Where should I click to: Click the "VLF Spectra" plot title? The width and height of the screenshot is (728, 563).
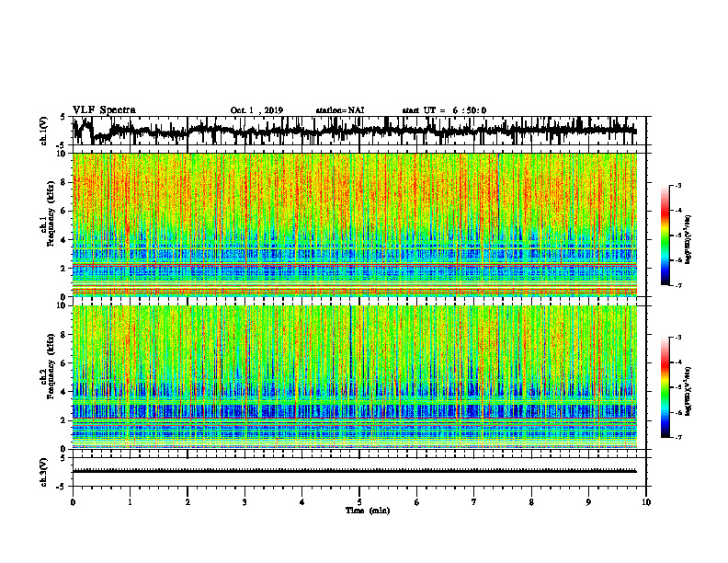(104, 109)
